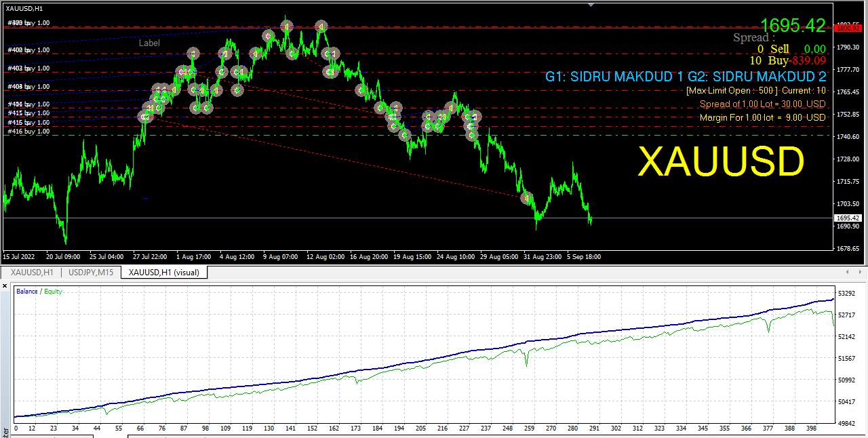The height and width of the screenshot is (438, 868).
Task: Click the big yellow XAUUSD symbol text
Action: [722, 162]
